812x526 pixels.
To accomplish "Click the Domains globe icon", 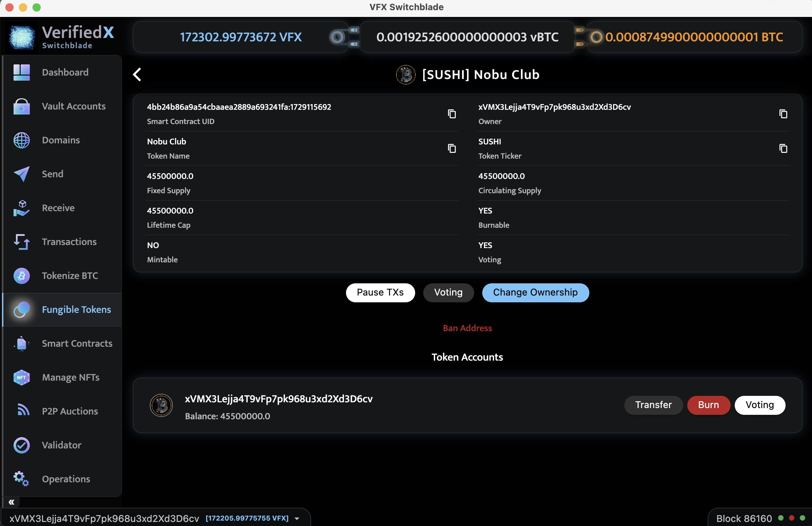I will tap(21, 140).
